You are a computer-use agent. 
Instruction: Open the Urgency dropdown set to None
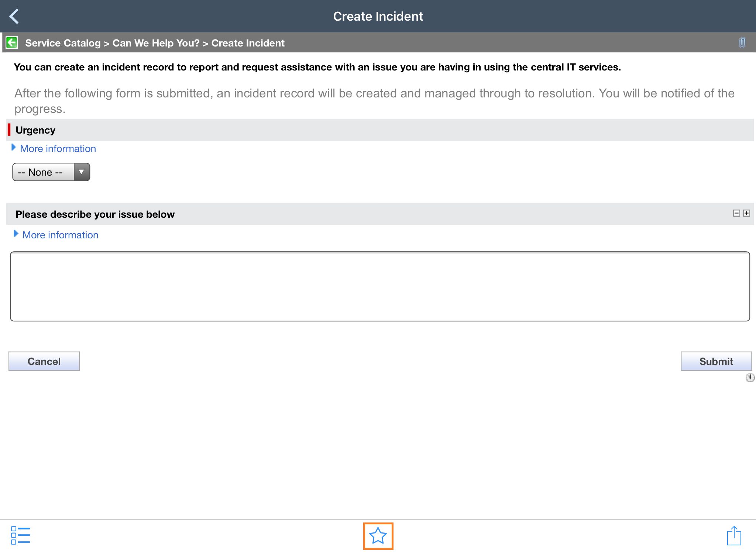tap(43, 172)
